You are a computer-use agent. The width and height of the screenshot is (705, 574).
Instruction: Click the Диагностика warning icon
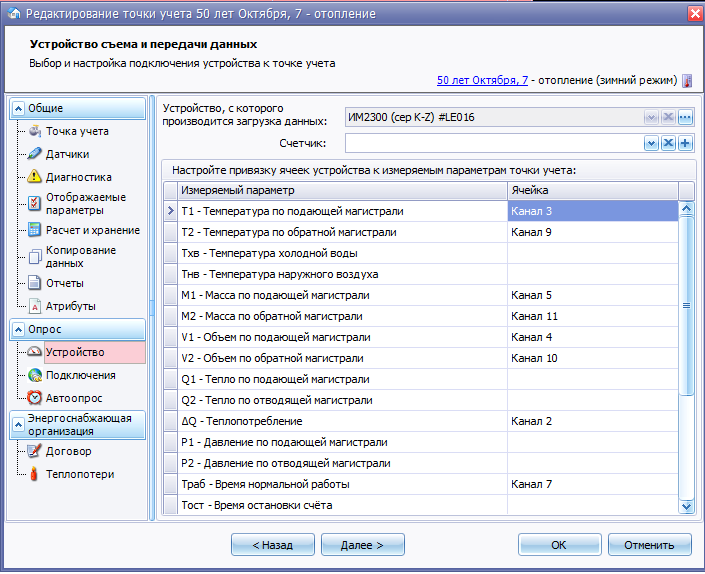[x=34, y=177]
